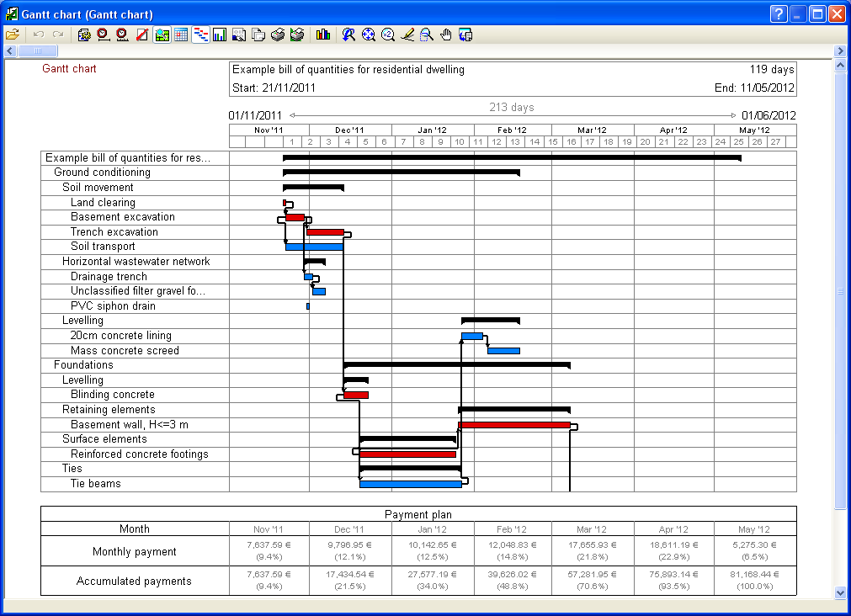Toggle the Gantt bars view icon
The height and width of the screenshot is (616, 851).
(201, 35)
